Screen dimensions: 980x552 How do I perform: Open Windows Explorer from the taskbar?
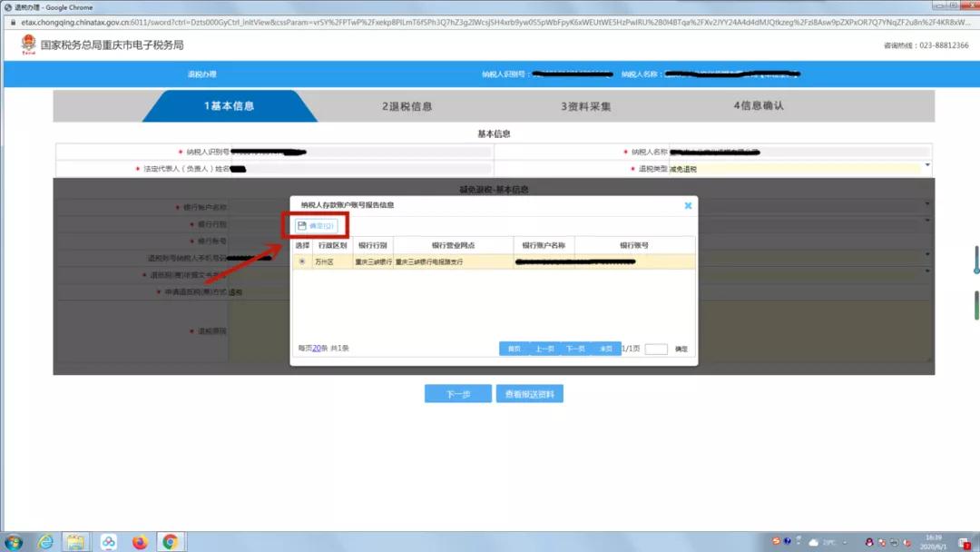(76, 542)
